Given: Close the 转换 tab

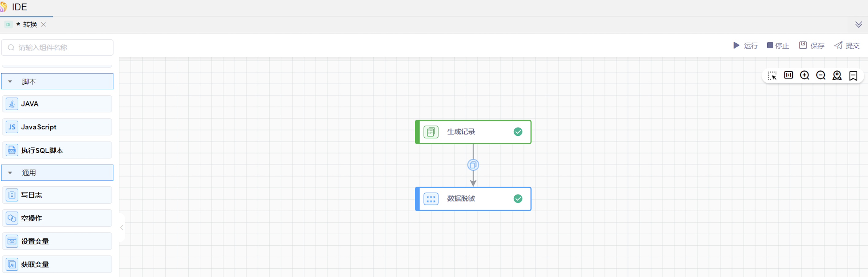Looking at the screenshot, I should pos(44,25).
